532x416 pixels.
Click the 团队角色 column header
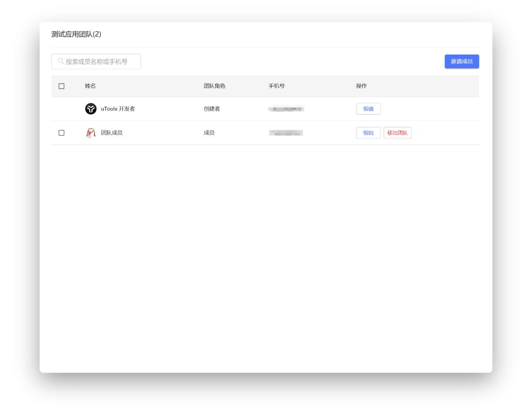coord(214,86)
